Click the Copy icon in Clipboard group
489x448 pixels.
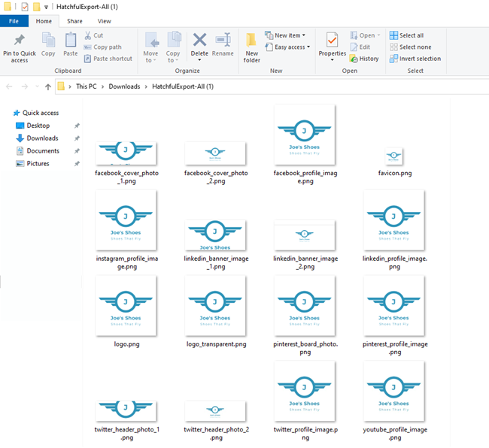pyautogui.click(x=48, y=41)
